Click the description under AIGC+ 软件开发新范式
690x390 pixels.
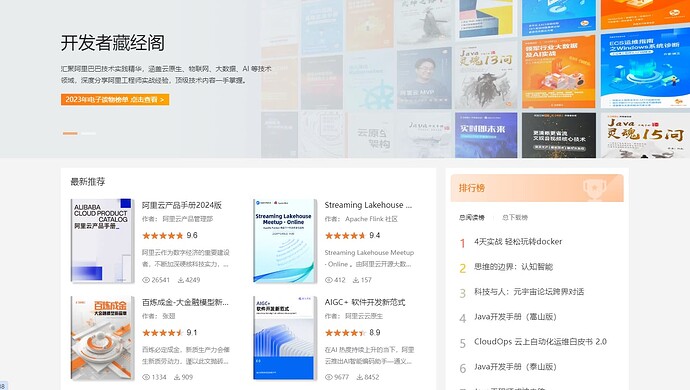tap(369, 356)
